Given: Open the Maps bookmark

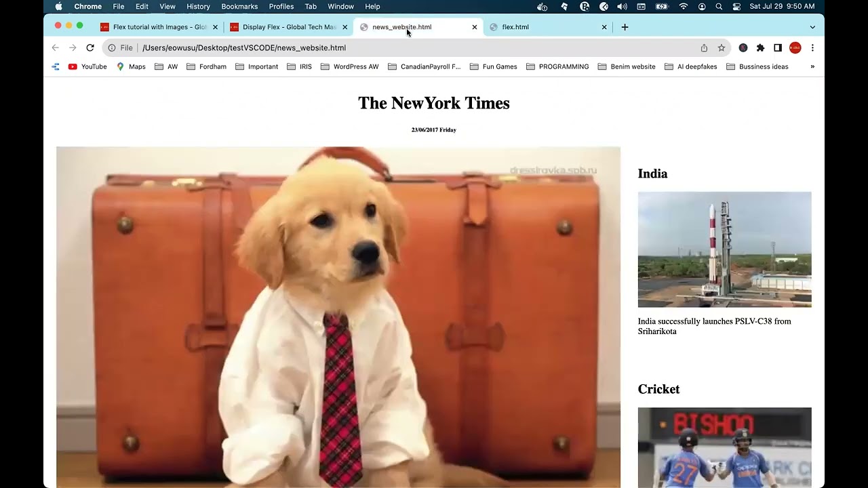Looking at the screenshot, I should coord(131,66).
